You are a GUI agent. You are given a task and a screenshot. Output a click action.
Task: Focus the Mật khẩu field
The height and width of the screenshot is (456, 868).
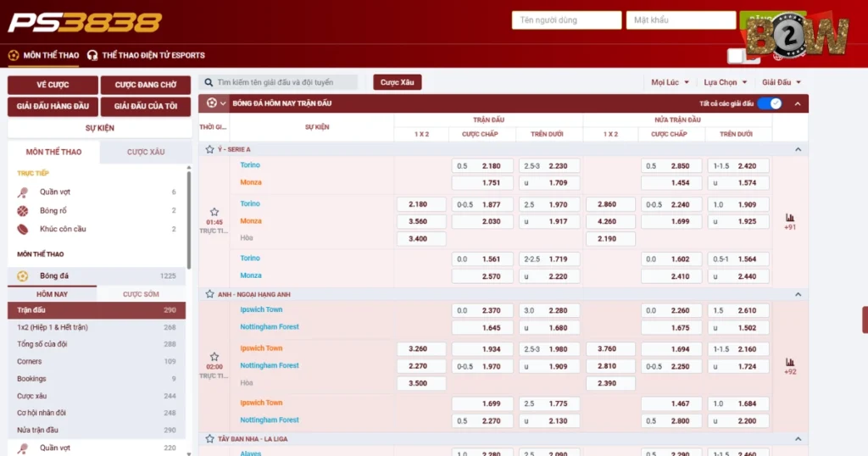(x=681, y=20)
